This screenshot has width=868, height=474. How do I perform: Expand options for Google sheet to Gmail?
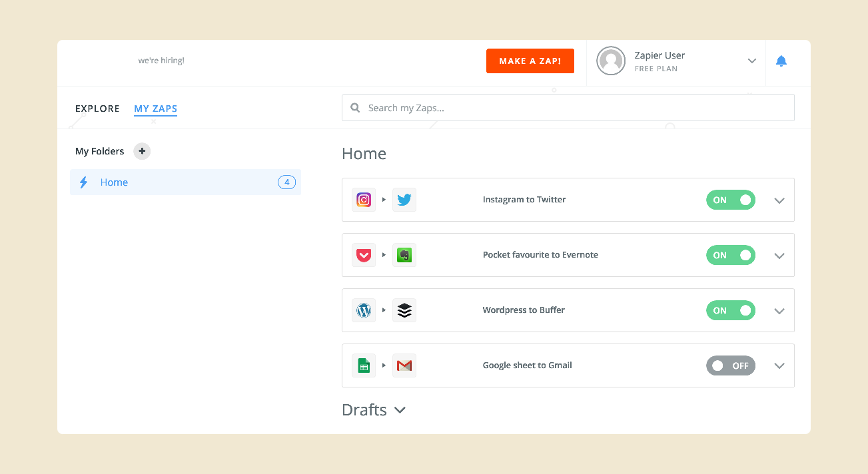click(779, 365)
